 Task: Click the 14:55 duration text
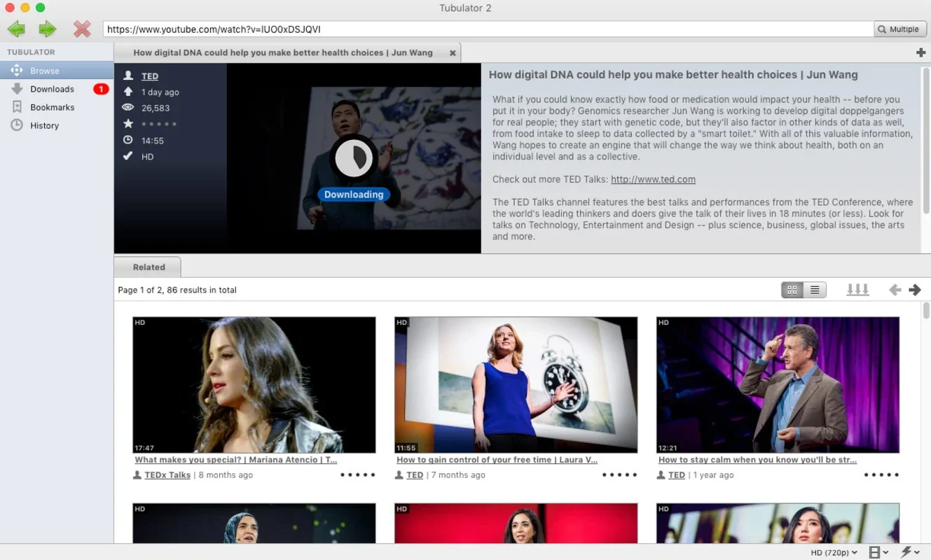[x=152, y=141]
